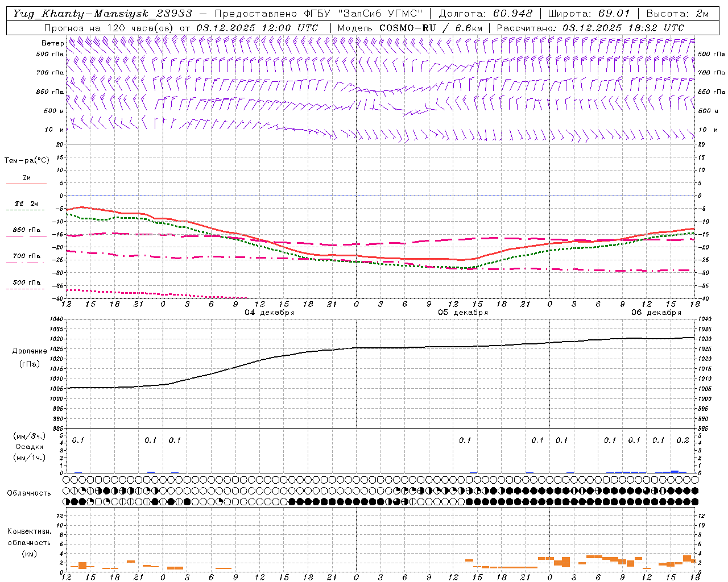Screen dimensions: 728x582
Task: Select the 06 декабря date label
Action: (656, 313)
